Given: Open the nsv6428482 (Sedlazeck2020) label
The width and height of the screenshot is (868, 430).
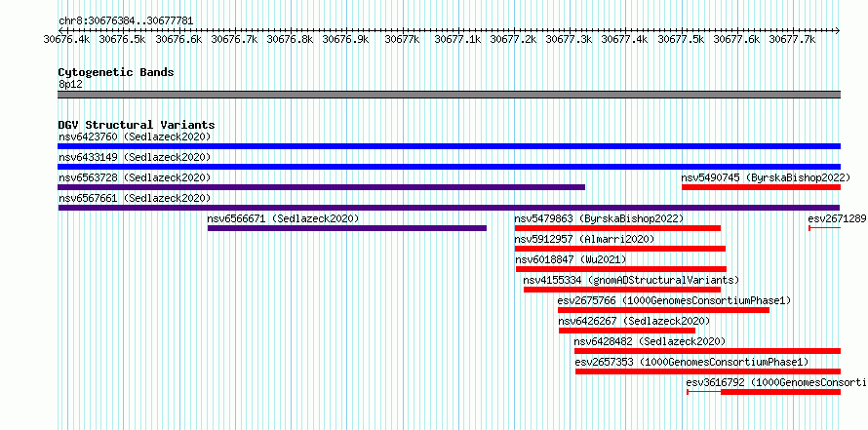Looking at the screenshot, I should 650,341.
